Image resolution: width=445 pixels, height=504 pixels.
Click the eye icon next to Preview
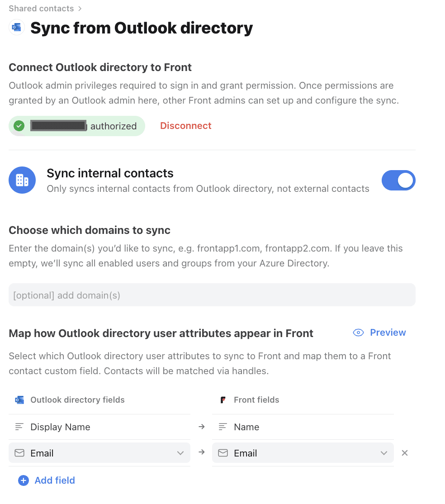(358, 333)
